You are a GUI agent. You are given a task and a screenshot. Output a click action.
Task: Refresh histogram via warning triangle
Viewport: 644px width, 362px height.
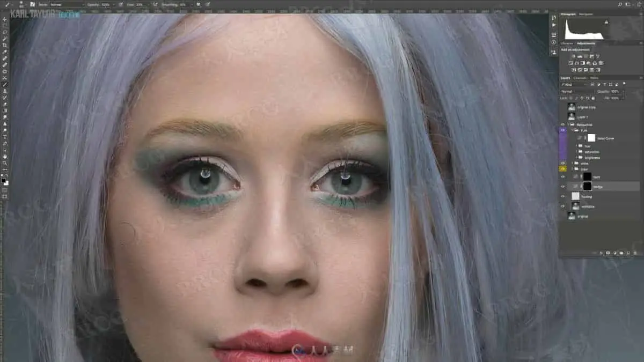pos(606,22)
